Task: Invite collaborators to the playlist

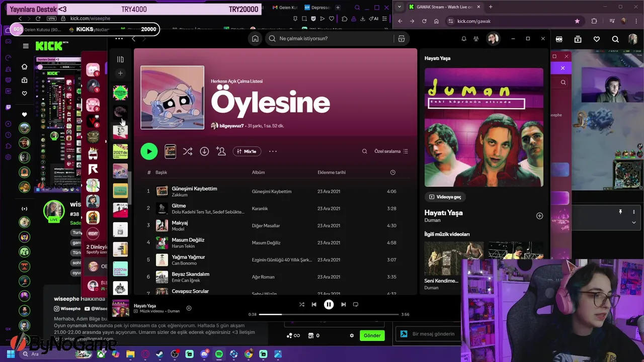Action: click(x=221, y=151)
